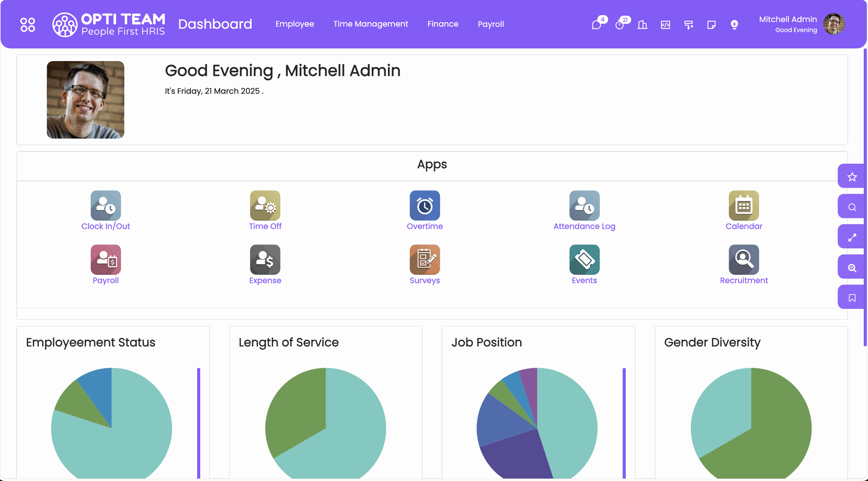Open the apps grid launcher menu
868x481 pixels.
[x=28, y=24]
